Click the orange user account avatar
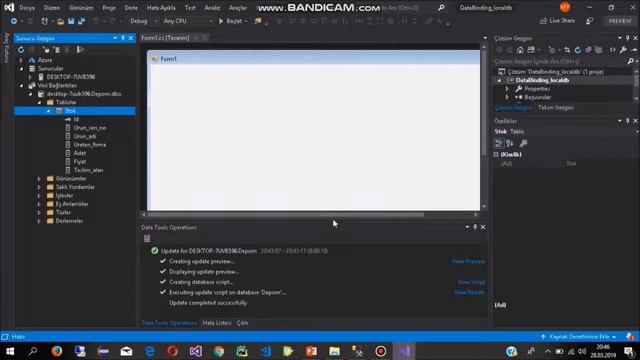640x360 pixels. click(x=565, y=7)
